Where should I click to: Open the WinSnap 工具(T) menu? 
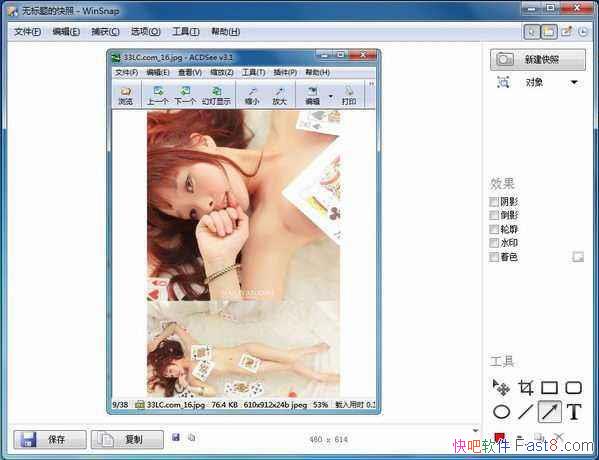coord(186,31)
